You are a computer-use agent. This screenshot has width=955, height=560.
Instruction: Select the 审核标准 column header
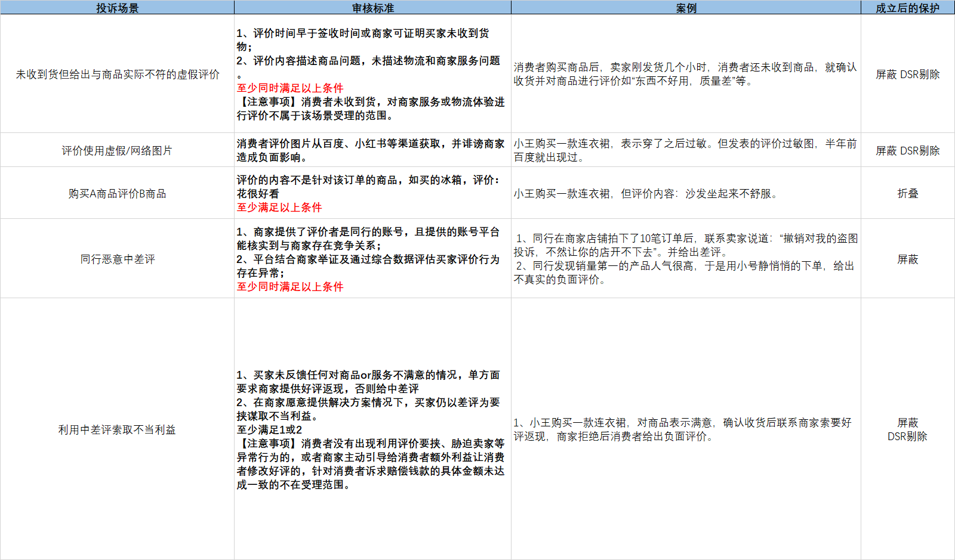point(372,8)
